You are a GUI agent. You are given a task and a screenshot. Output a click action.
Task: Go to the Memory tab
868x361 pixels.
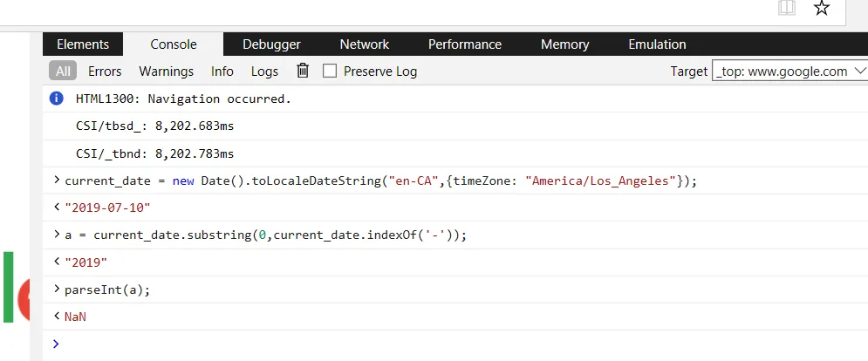pos(564,44)
